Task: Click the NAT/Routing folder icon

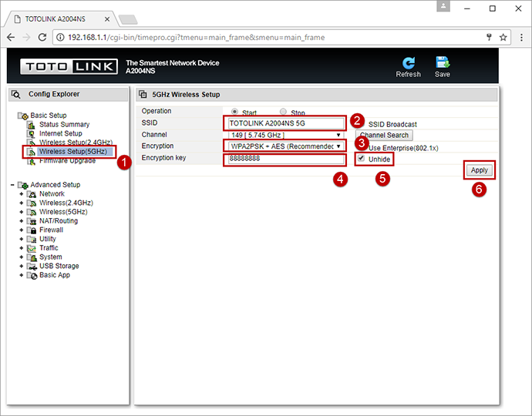Action: (32, 221)
